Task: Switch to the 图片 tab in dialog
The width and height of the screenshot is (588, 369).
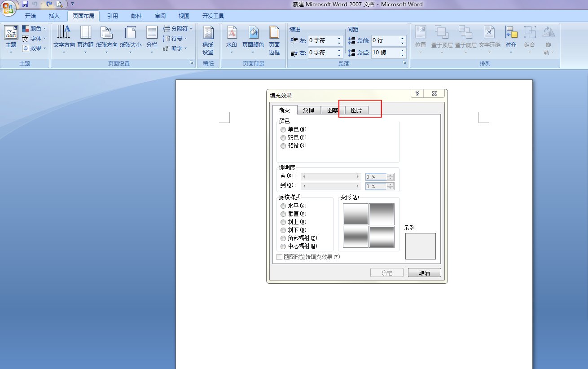Action: [x=356, y=110]
